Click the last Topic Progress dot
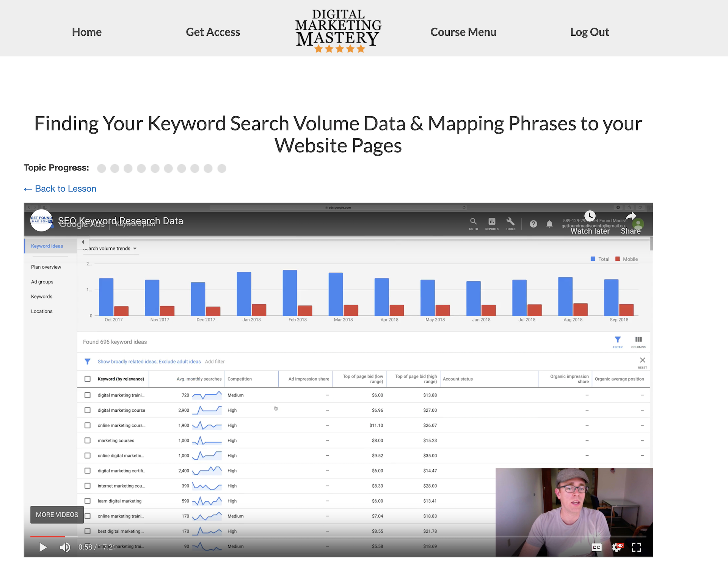This screenshot has height=565, width=728. [222, 168]
